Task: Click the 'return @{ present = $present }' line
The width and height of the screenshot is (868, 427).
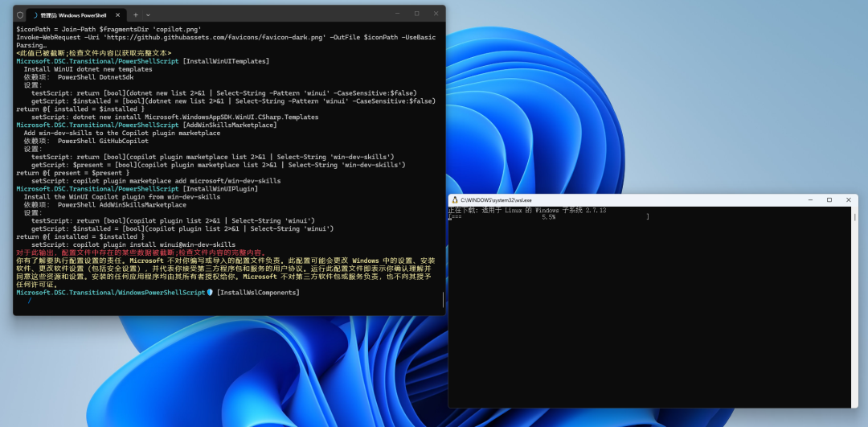Action: 72,173
